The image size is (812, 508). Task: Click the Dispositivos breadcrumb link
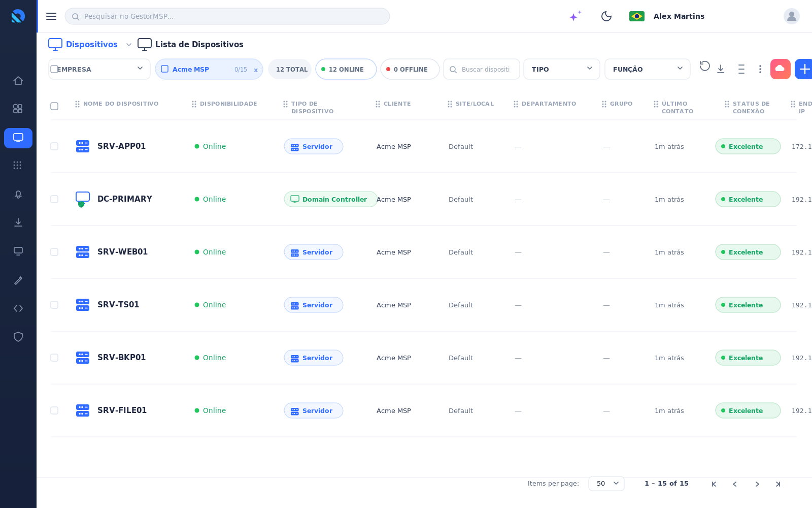(92, 45)
